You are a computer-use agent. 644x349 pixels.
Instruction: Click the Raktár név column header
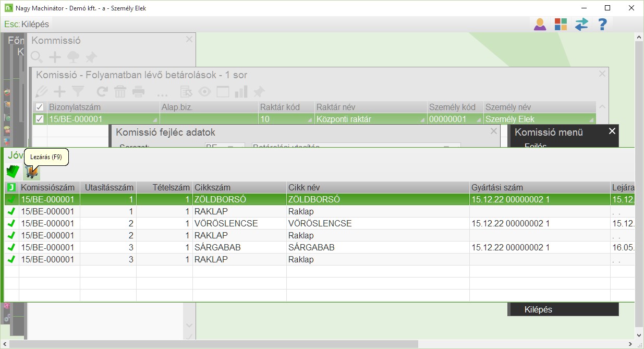(371, 107)
